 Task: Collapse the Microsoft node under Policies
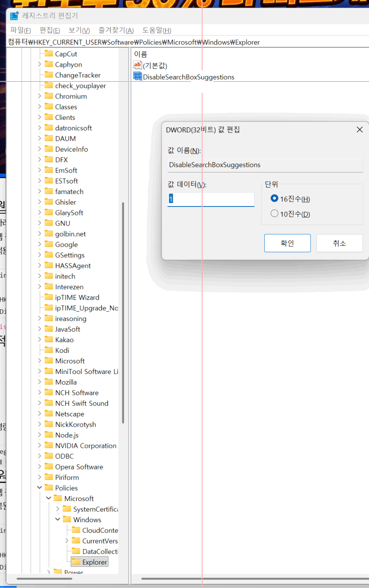click(49, 498)
